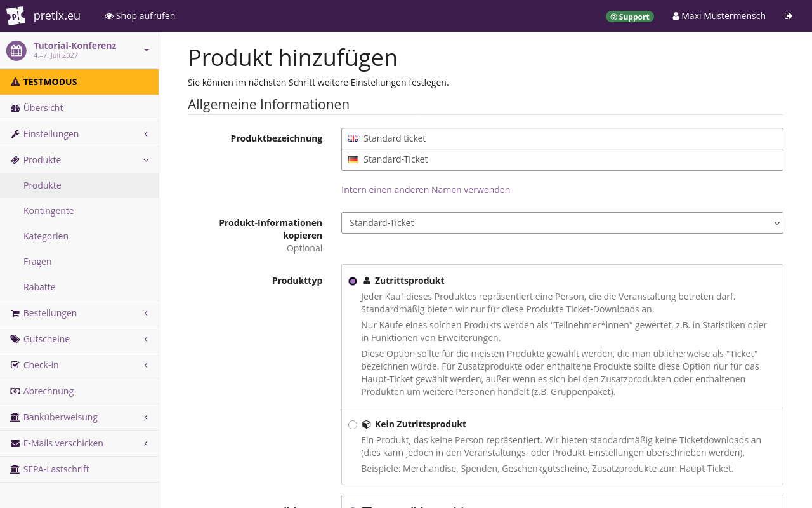The image size is (812, 508).
Task: Select the Zutrittsprodukt radio button
Action: pos(353,281)
